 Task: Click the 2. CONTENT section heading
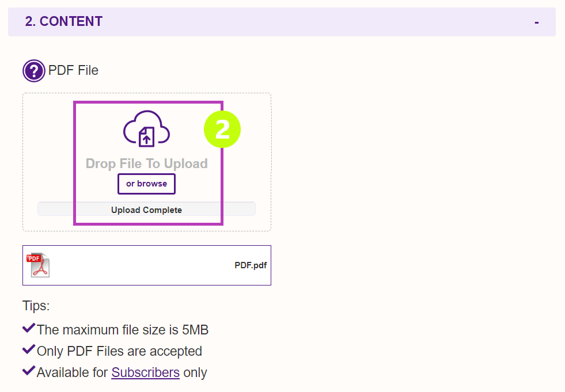point(64,21)
